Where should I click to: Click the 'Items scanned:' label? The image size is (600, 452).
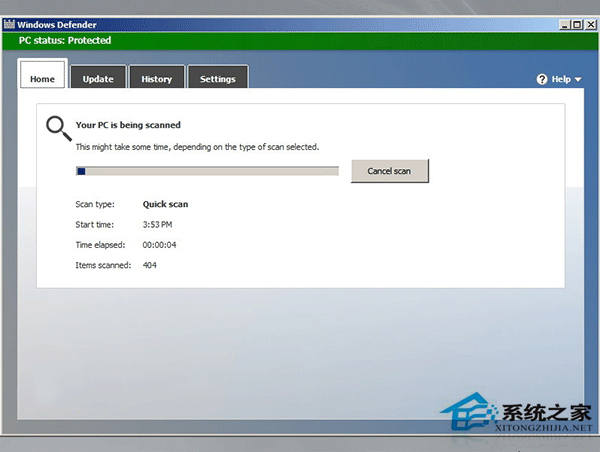click(103, 265)
